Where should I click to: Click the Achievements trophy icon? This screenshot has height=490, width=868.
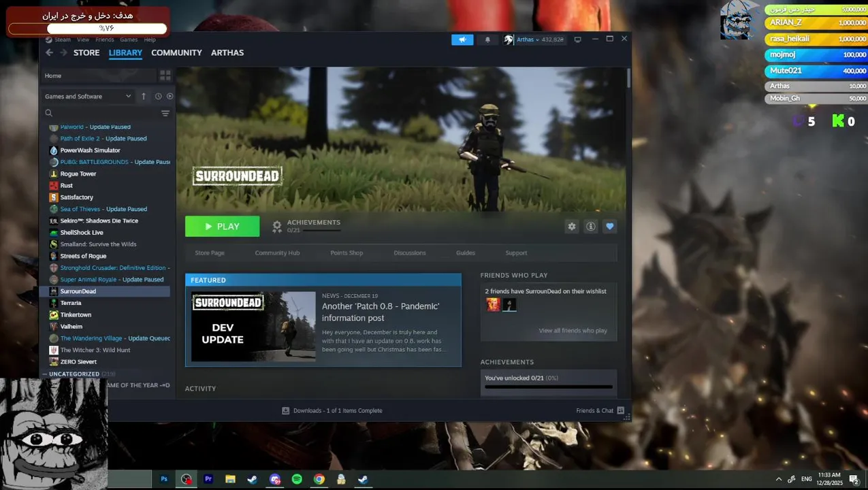coord(277,227)
